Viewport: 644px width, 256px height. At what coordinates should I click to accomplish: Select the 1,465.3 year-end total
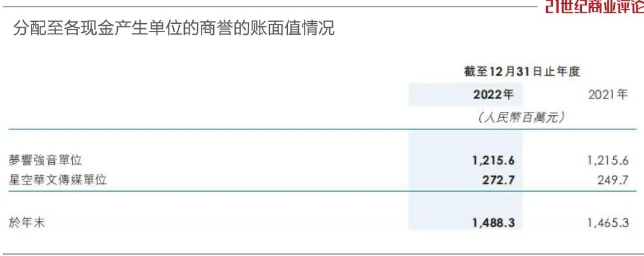click(609, 223)
